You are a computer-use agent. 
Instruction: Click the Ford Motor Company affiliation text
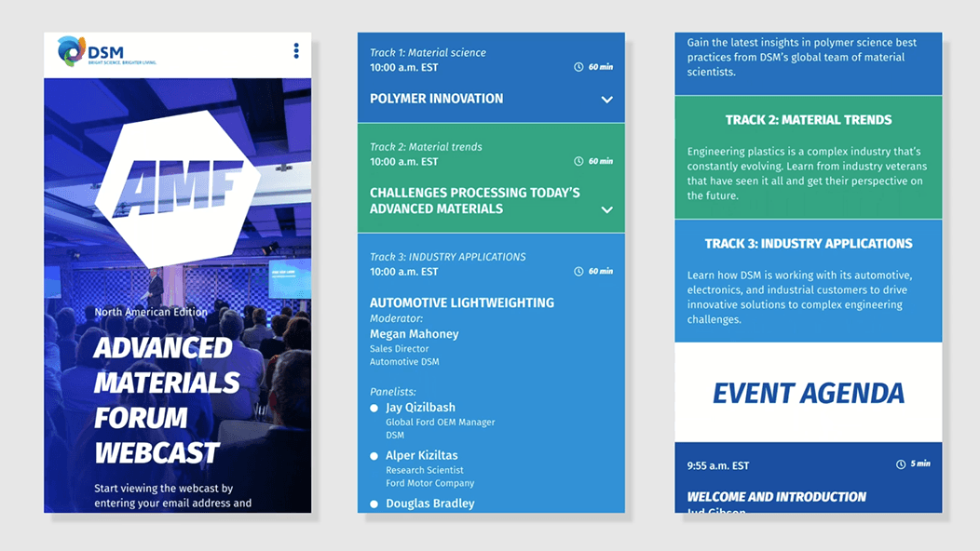pyautogui.click(x=430, y=483)
